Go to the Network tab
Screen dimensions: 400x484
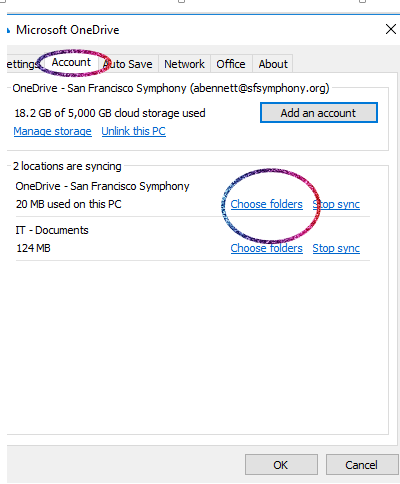[184, 64]
